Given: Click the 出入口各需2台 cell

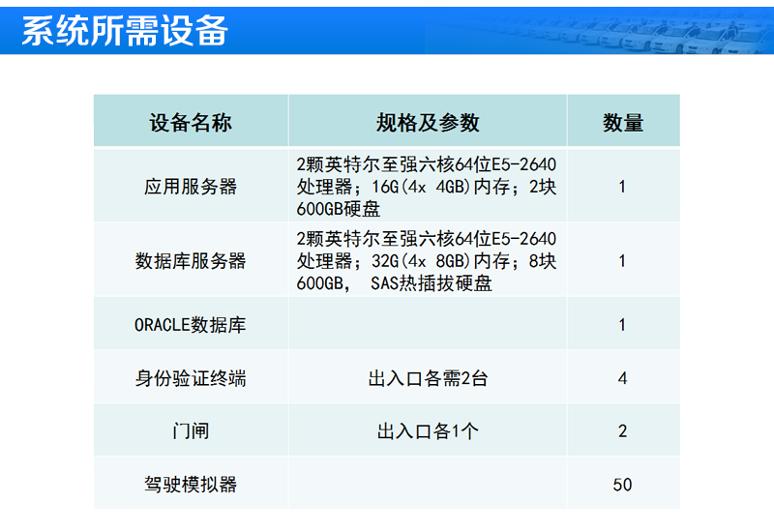Looking at the screenshot, I should tap(428, 378).
